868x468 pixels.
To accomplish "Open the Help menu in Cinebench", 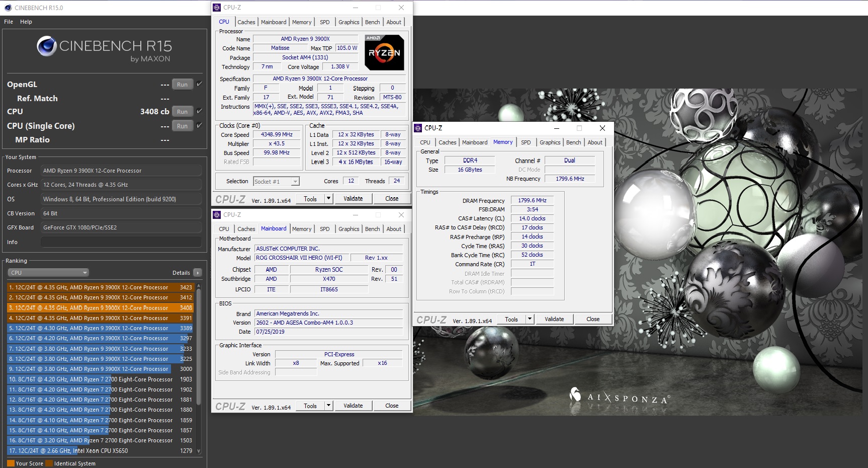I will pos(26,22).
